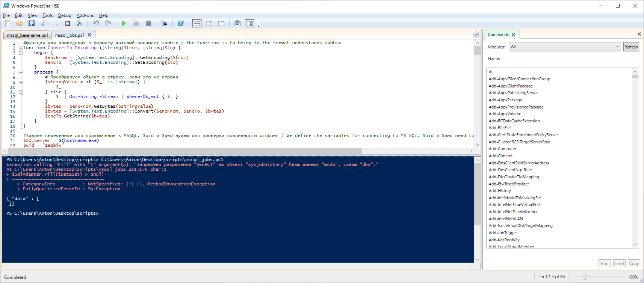Select Add-History in command list
The height and width of the screenshot is (283, 644).
tap(500, 191)
